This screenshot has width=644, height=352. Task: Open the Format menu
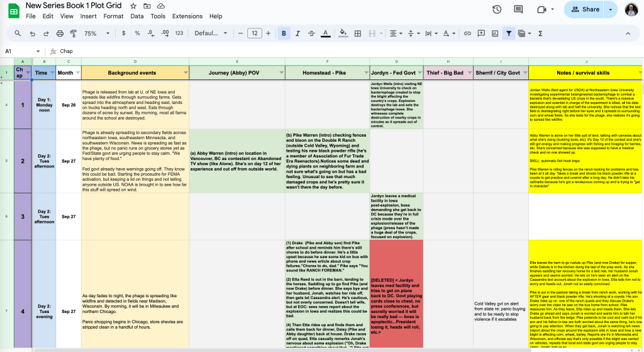pyautogui.click(x=113, y=16)
